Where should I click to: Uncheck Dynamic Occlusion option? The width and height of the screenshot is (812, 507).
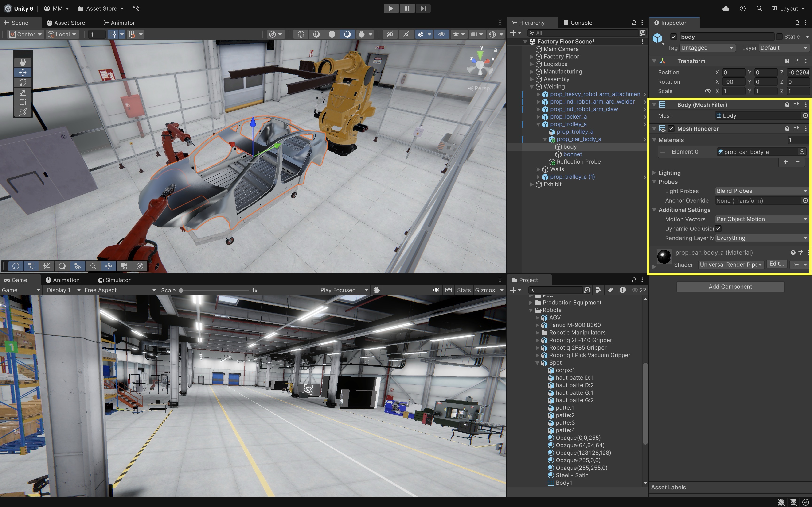(x=718, y=229)
